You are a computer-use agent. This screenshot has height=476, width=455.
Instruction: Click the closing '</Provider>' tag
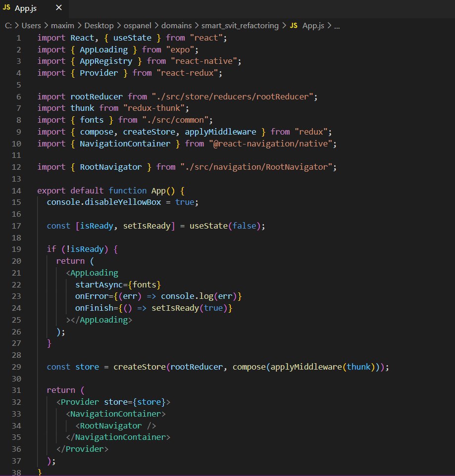tap(82, 449)
